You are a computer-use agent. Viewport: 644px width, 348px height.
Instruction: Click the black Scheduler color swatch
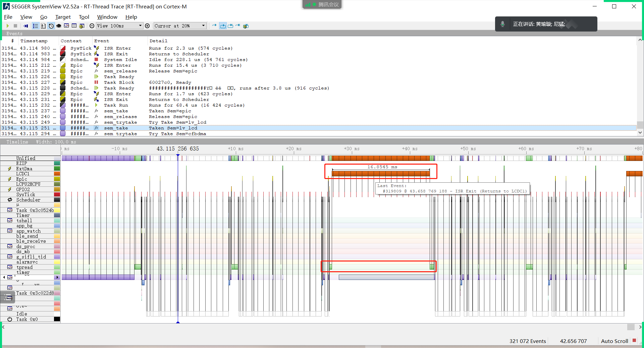tap(57, 200)
